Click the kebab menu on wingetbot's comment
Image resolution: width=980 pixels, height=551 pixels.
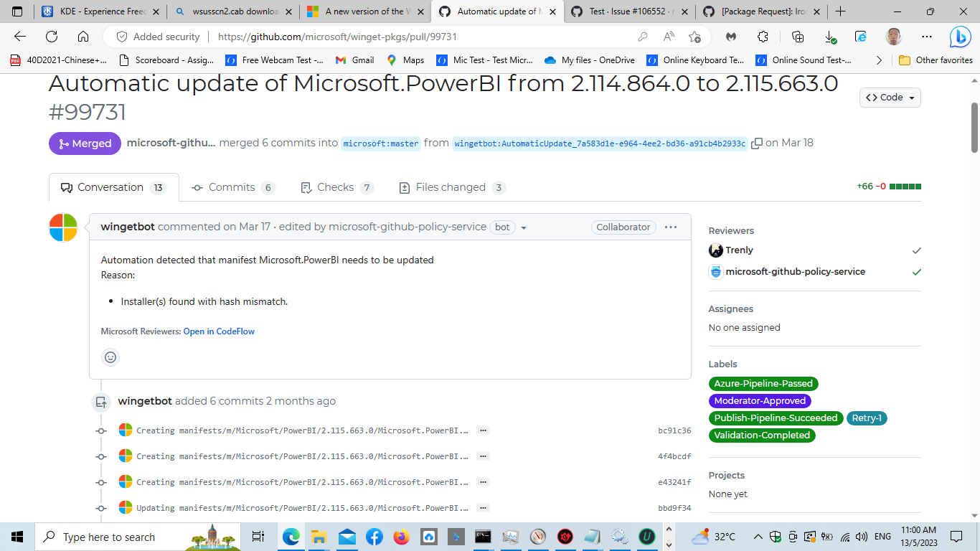click(670, 227)
